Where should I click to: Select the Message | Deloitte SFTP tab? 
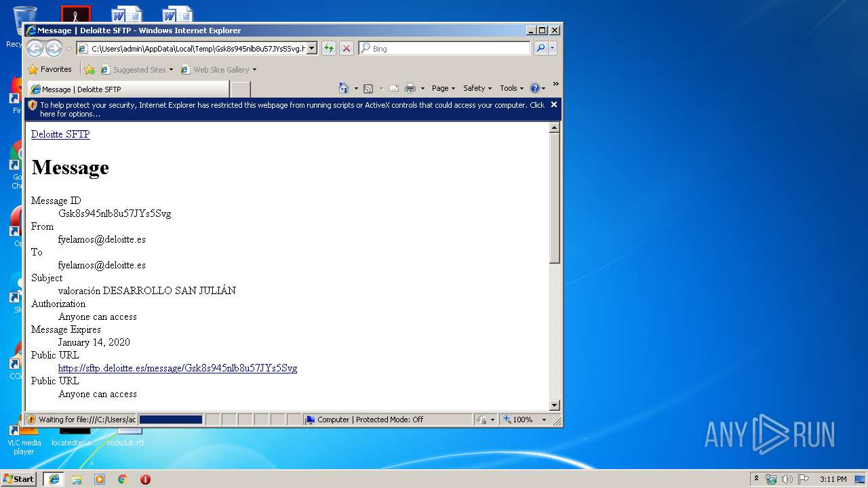[x=128, y=89]
